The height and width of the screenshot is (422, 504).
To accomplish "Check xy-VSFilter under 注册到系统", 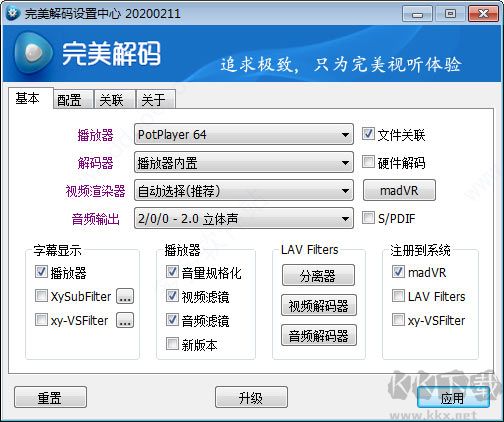I will [x=398, y=320].
